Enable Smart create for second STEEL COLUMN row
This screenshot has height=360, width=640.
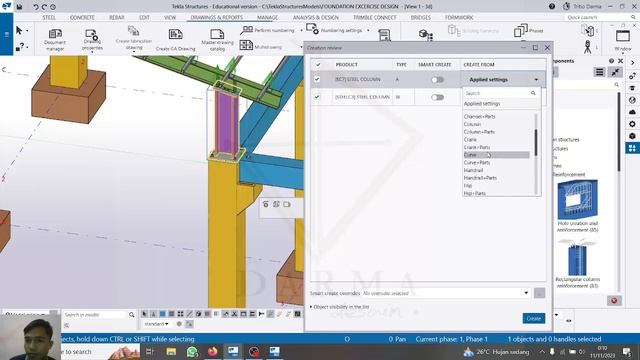pos(437,97)
